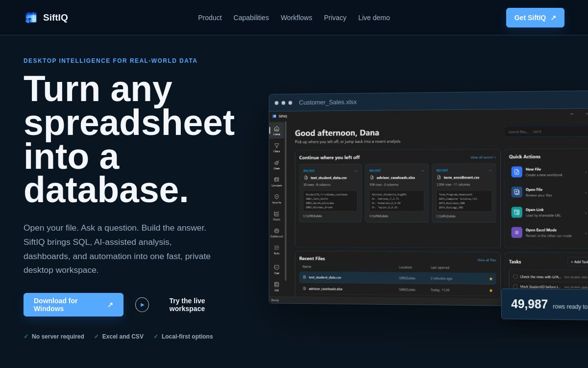Open the Privacy nav menu item
Screen dimensions: 588x368
pyautogui.click(x=335, y=18)
